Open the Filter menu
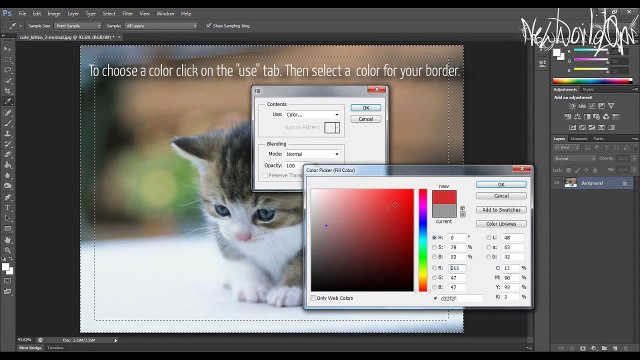The image size is (640, 360). 127,13
